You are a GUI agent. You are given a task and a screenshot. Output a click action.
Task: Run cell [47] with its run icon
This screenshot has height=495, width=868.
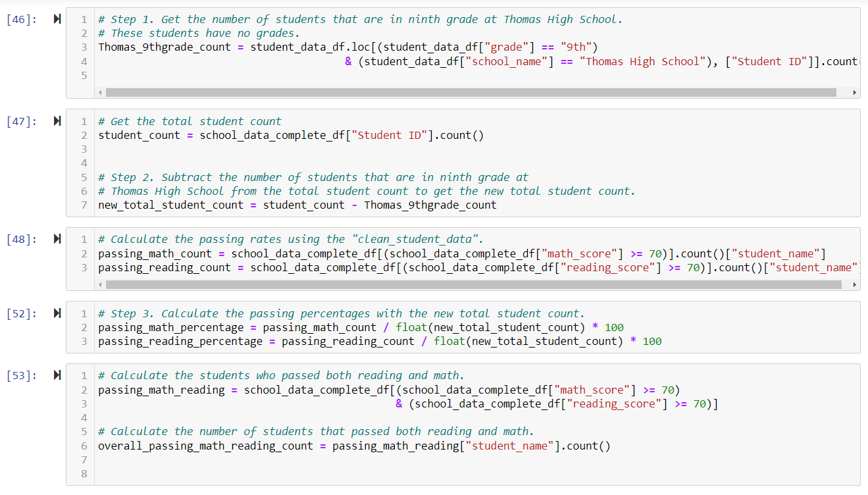[57, 120]
